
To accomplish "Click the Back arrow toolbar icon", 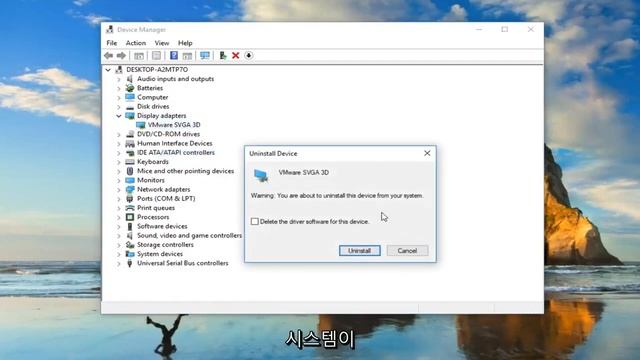I will (109, 56).
